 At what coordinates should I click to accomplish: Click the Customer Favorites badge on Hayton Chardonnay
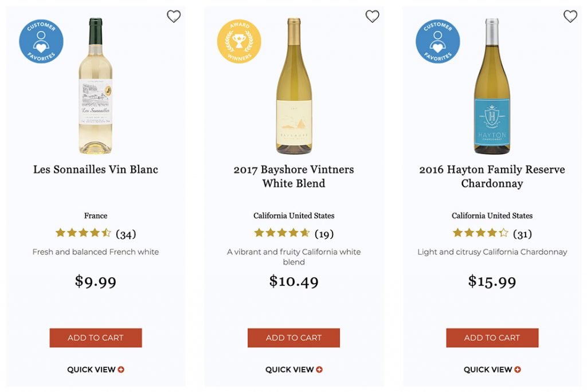[x=437, y=41]
